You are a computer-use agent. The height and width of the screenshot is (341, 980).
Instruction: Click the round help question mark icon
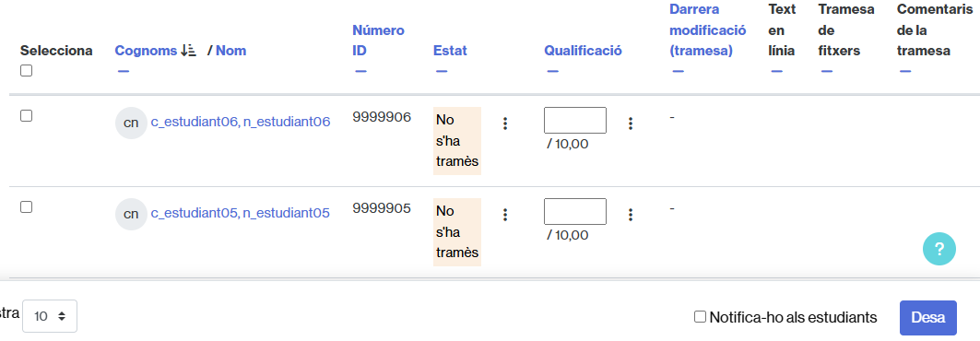point(939,249)
